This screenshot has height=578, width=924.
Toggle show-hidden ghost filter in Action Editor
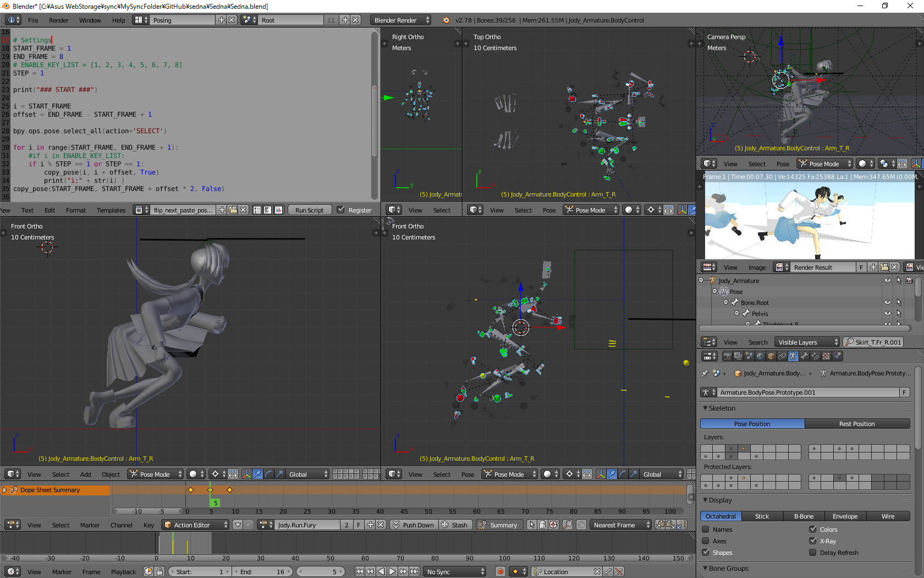543,525
